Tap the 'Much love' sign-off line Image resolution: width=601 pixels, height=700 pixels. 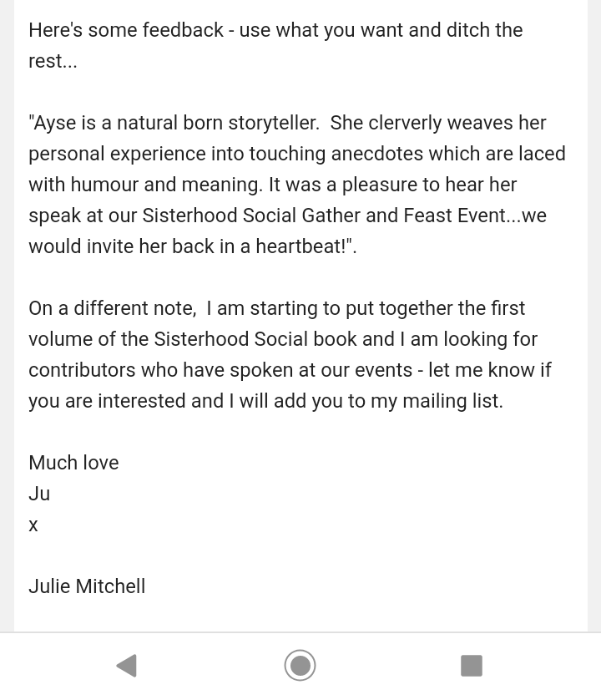coord(73,463)
